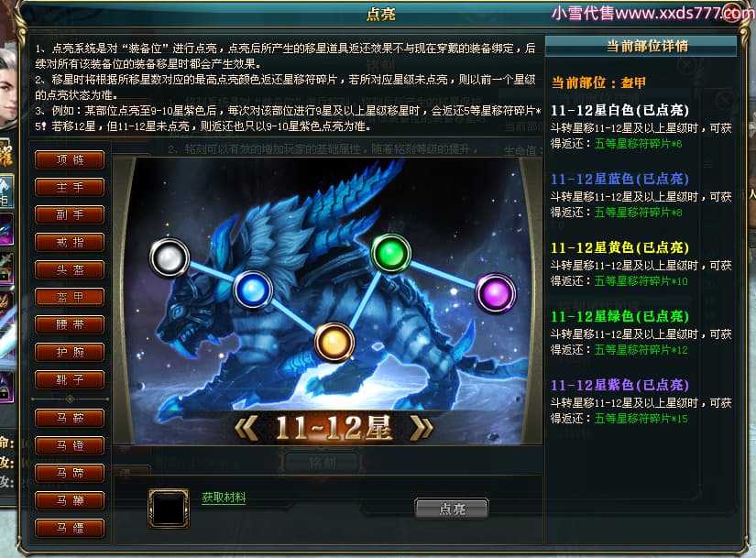Select the 副手 equipment slot
This screenshot has height=558, width=756.
70,214
